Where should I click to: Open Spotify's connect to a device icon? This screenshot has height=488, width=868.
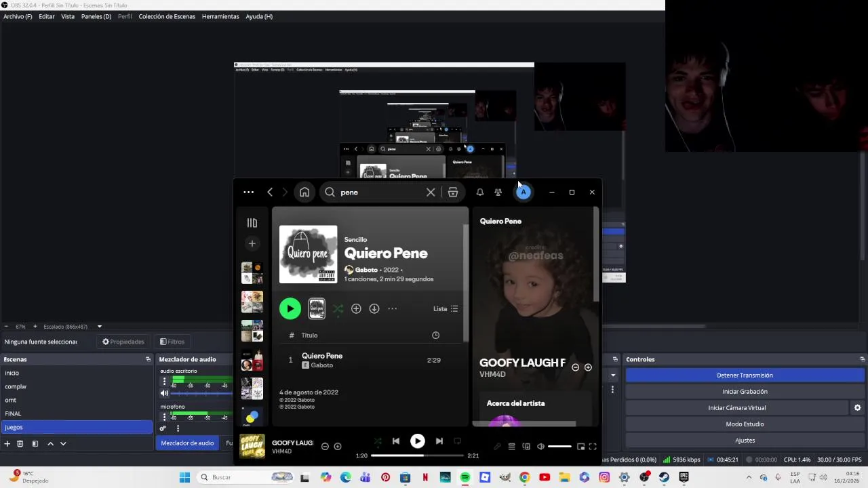click(526, 447)
